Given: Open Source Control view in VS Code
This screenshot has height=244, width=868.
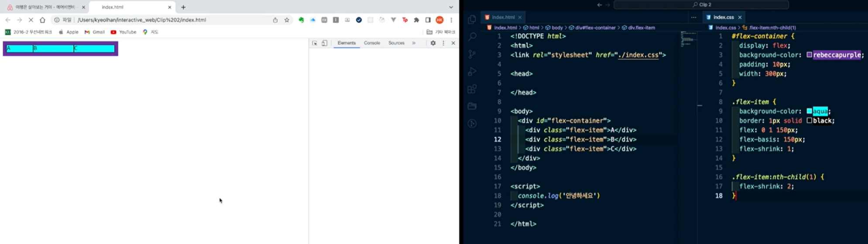Looking at the screenshot, I should point(472,54).
